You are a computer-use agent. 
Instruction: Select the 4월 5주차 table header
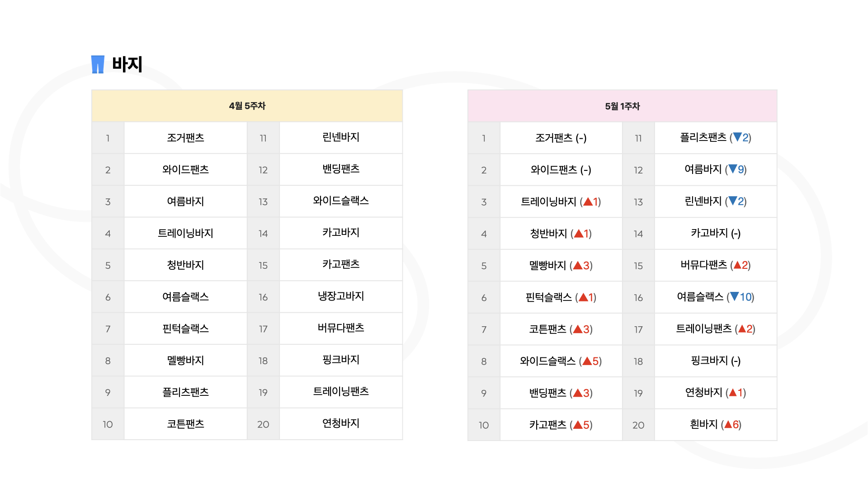pos(247,106)
